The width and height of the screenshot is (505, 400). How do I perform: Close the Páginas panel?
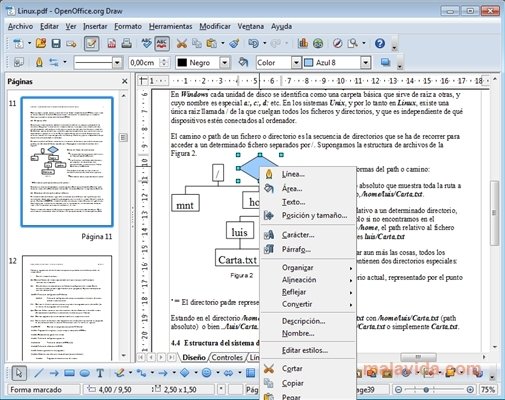click(125, 81)
